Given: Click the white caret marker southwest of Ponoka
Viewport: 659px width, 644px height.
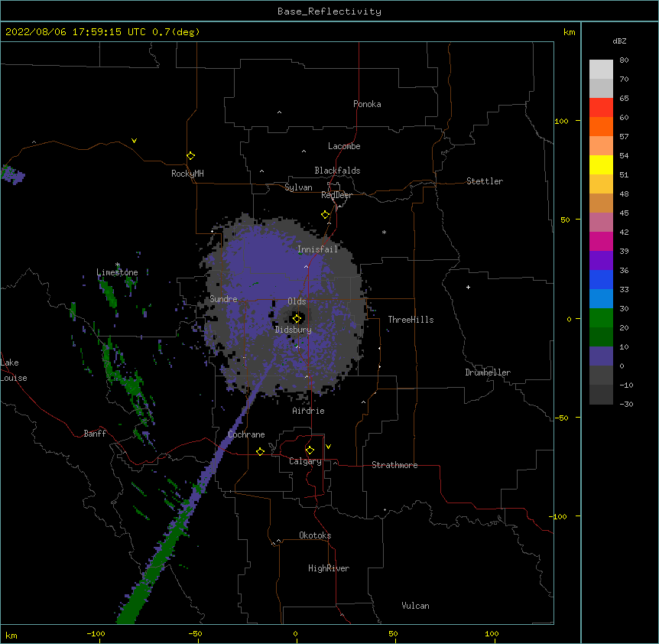Looking at the screenshot, I should tap(279, 112).
